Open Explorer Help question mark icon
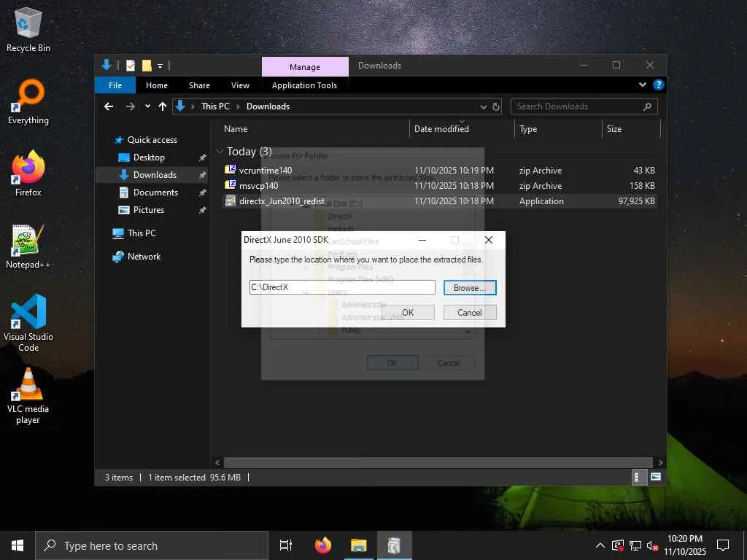The width and height of the screenshot is (747, 560). pyautogui.click(x=659, y=85)
